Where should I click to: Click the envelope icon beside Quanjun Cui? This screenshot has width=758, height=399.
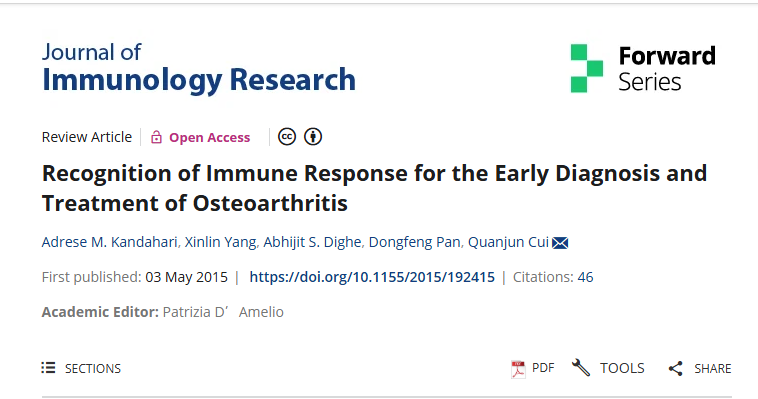[560, 242]
